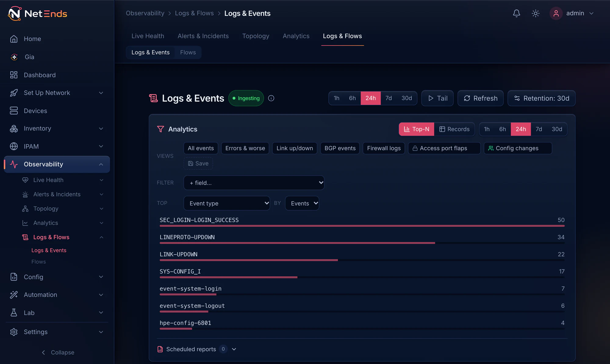The image size is (610, 364).
Task: Toggle light theme sun icon
Action: (x=536, y=13)
